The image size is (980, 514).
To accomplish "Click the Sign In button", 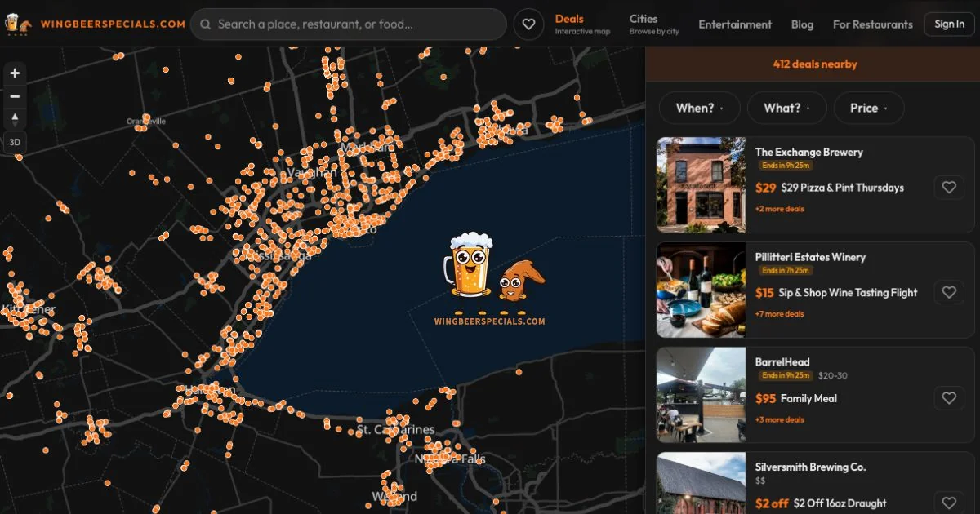I will 949,24.
